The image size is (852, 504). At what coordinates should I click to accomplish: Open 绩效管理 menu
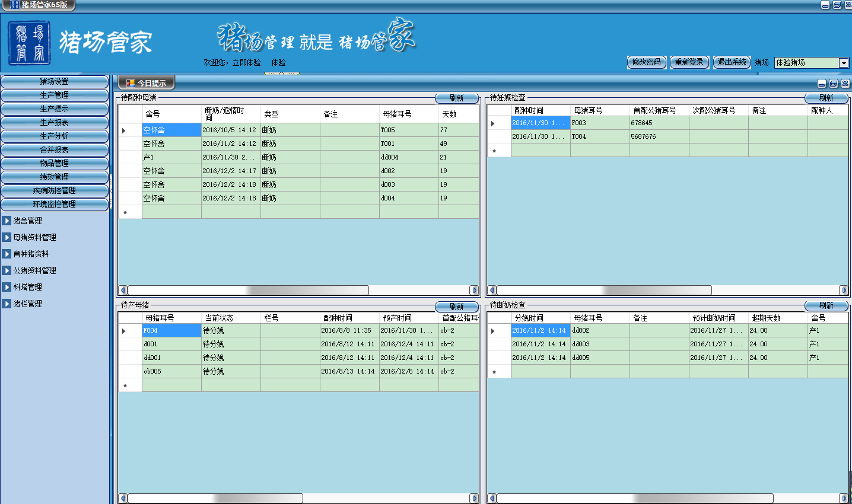55,177
